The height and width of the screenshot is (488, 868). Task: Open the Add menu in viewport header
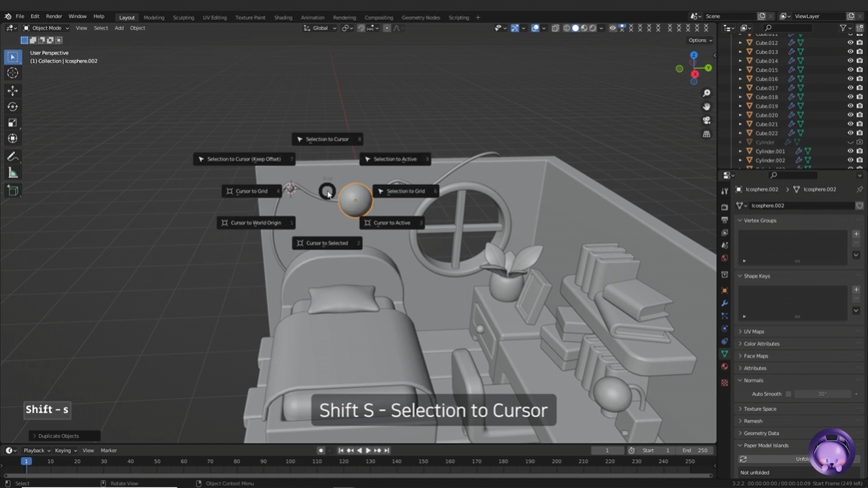(x=119, y=28)
